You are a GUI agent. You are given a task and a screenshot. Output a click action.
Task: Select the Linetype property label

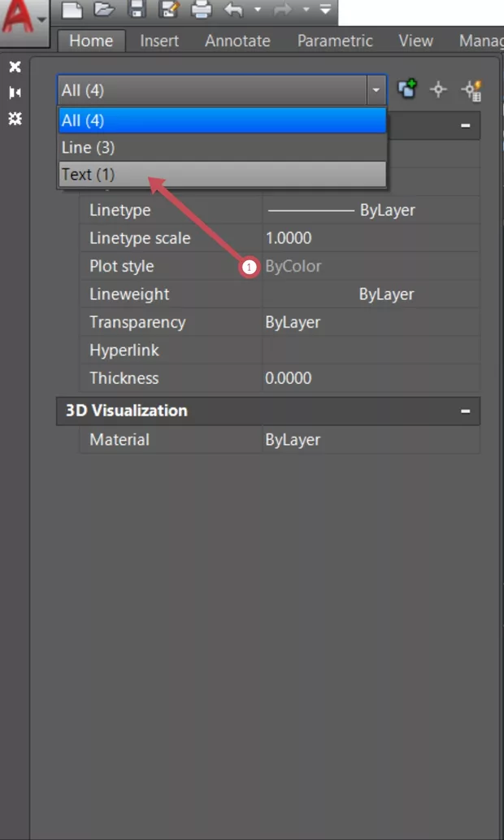(x=120, y=210)
